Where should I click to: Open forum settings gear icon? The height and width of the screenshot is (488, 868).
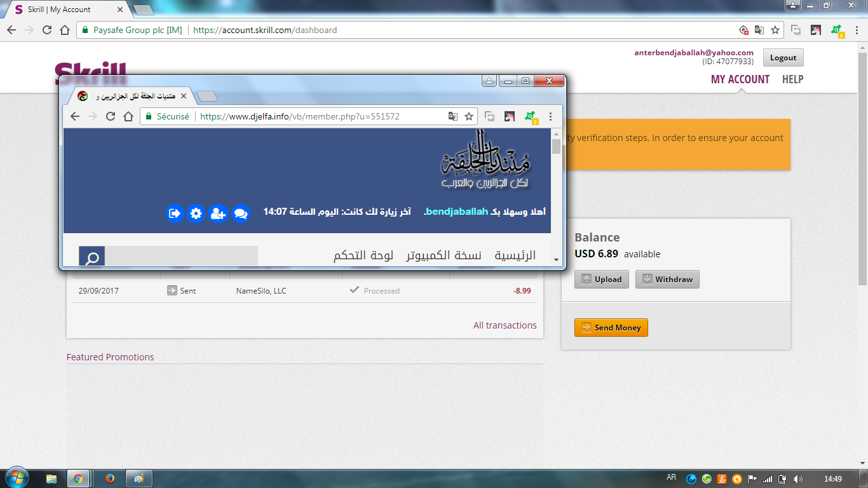click(196, 213)
